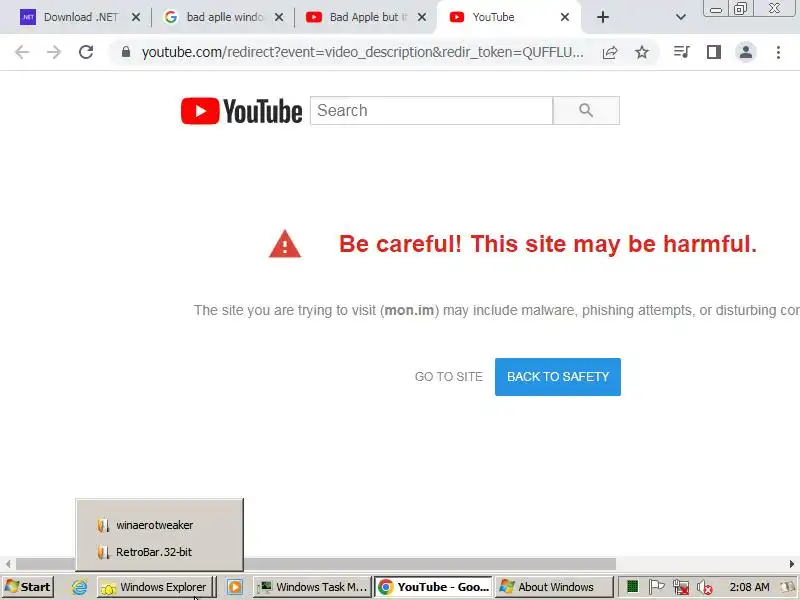The image size is (800, 600).
Task: Click the magnifier search button
Action: (x=586, y=110)
